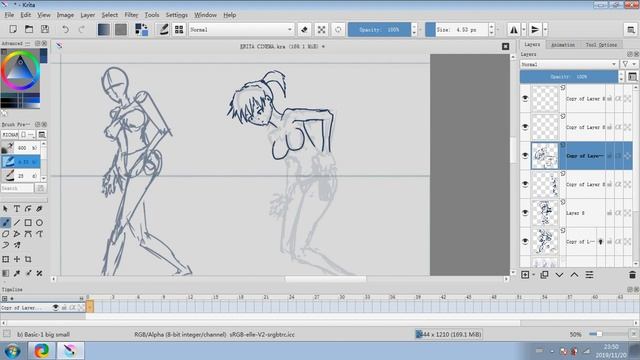This screenshot has height=360, width=640.
Task: Select the Move tool
Action: tap(17, 259)
